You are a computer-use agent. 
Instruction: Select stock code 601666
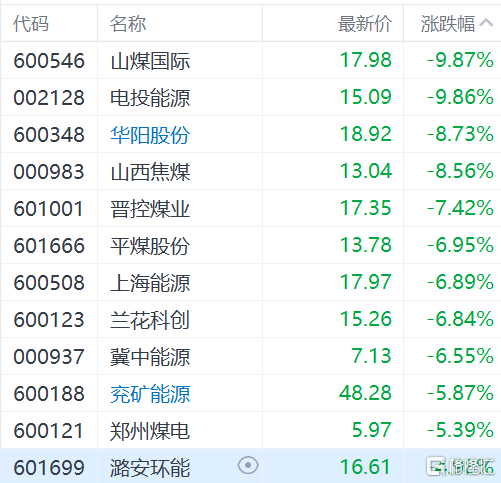click(x=49, y=246)
